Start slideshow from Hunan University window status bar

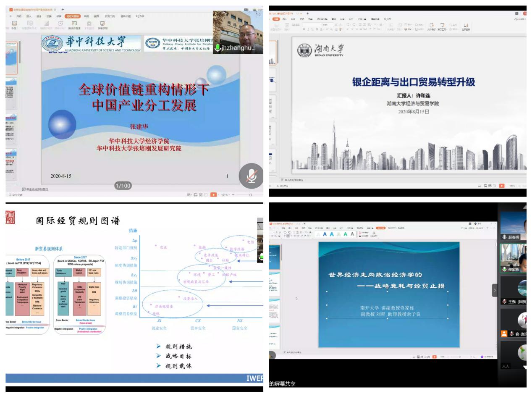502,186
